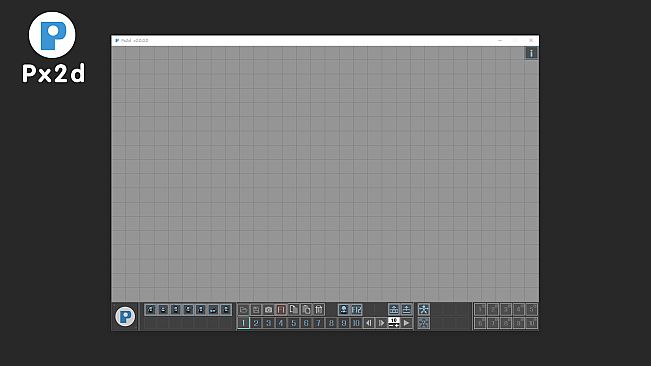Viewport: 651px width, 366px height.
Task: Select frame 2 in the frame number row
Action: tap(256, 323)
